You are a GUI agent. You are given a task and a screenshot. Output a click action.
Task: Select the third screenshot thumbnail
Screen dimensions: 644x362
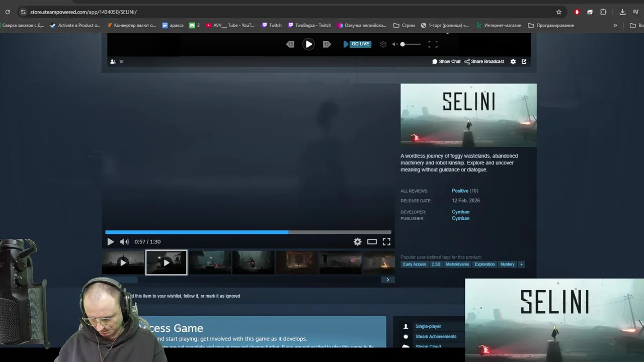pos(210,262)
